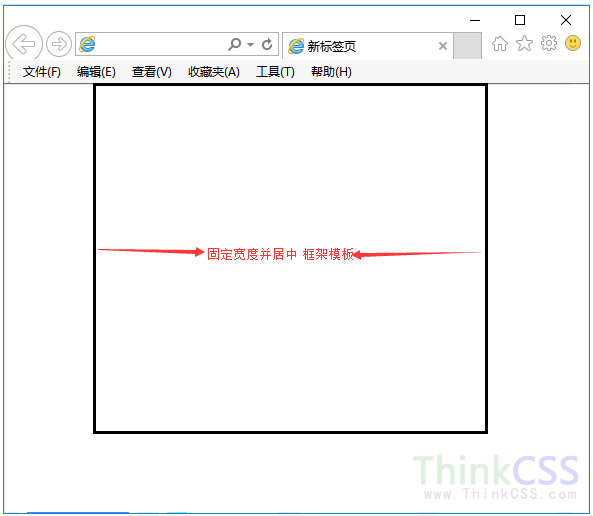The height and width of the screenshot is (516, 593).
Task: Open the 工具(T) menu
Action: pyautogui.click(x=275, y=71)
